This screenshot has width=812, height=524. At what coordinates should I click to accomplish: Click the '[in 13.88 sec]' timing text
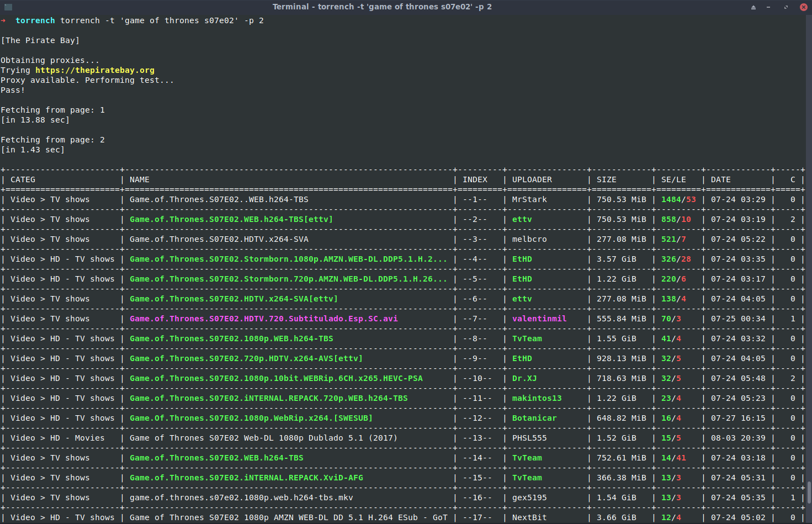(35, 120)
